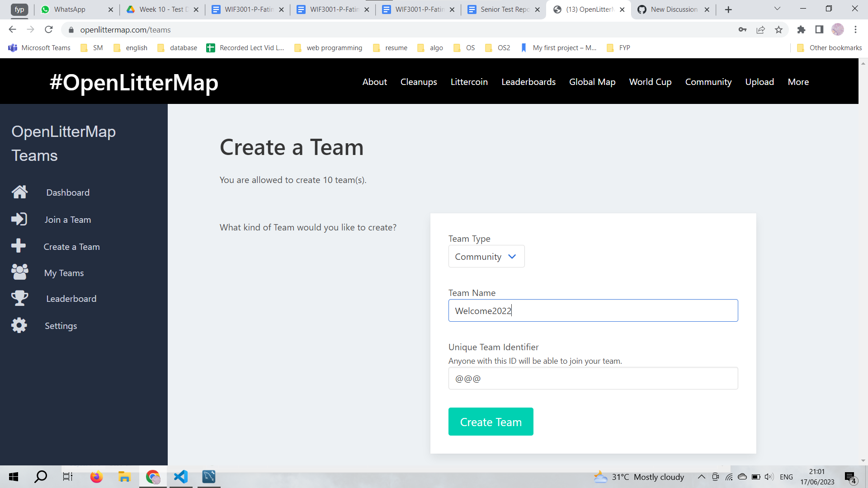The width and height of the screenshot is (868, 488).
Task: Click the My Teams people icon
Action: (19, 272)
